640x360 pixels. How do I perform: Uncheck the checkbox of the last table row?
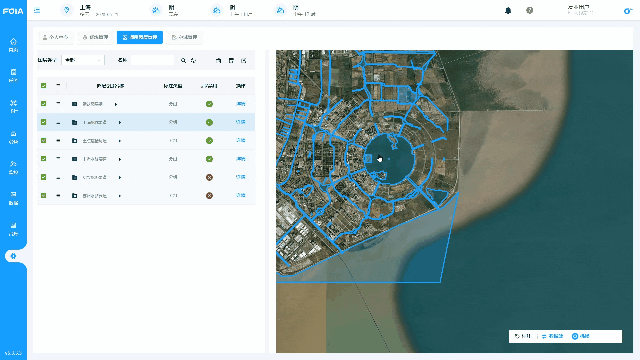pos(44,196)
